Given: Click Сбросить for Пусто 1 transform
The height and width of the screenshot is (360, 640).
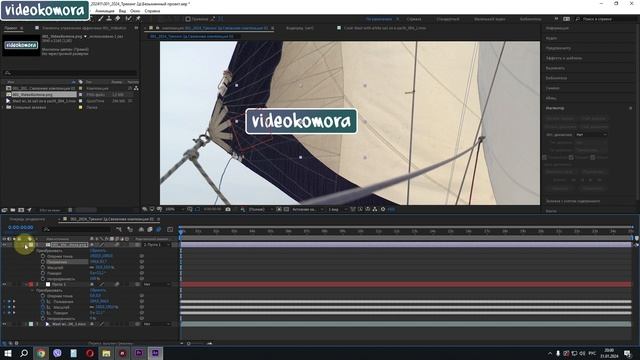Looking at the screenshot, I should coord(98,290).
